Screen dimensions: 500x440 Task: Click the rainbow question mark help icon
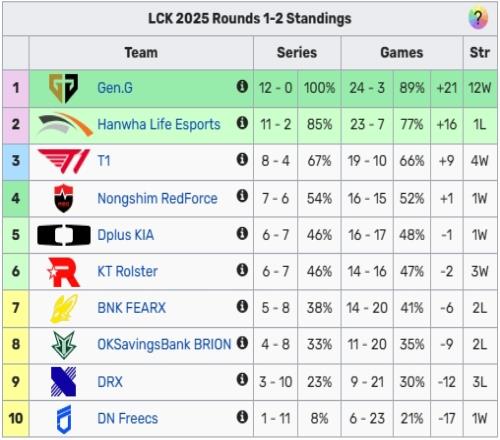coord(478,18)
